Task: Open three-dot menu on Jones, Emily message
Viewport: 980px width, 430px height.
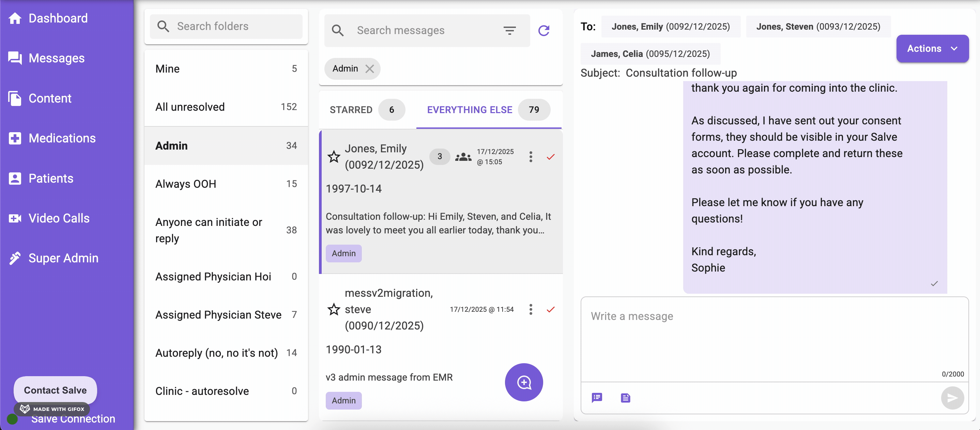Action: pos(530,156)
